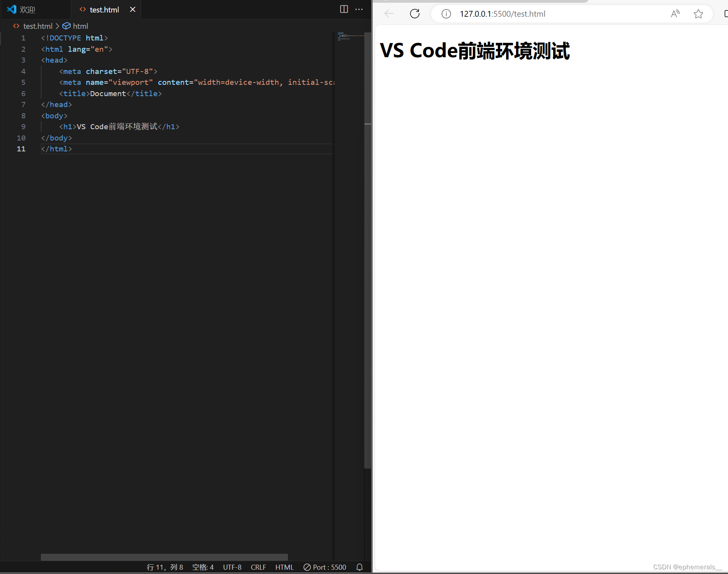728x574 pixels.
Task: Select file encoding UTF-8 in status bar
Action: click(x=232, y=567)
